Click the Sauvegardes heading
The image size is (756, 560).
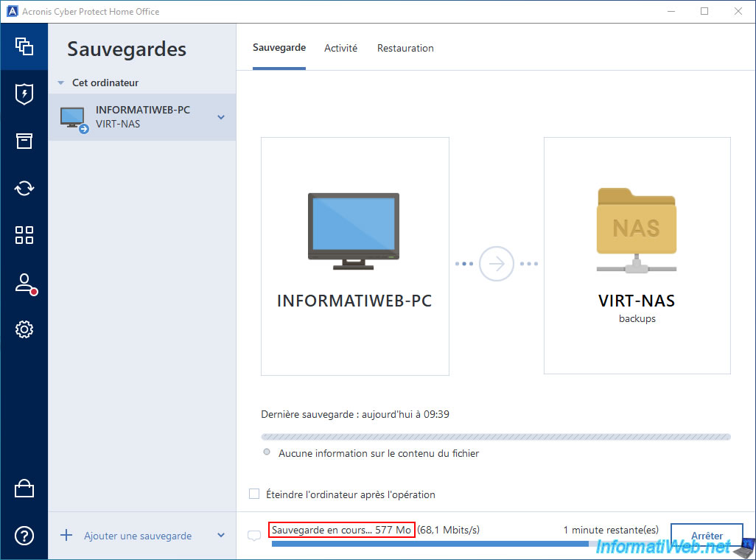point(127,49)
